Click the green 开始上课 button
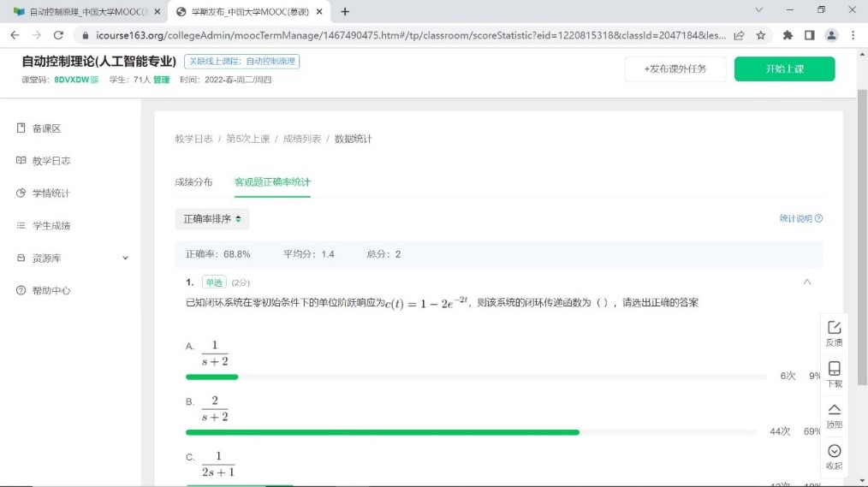 (784, 69)
